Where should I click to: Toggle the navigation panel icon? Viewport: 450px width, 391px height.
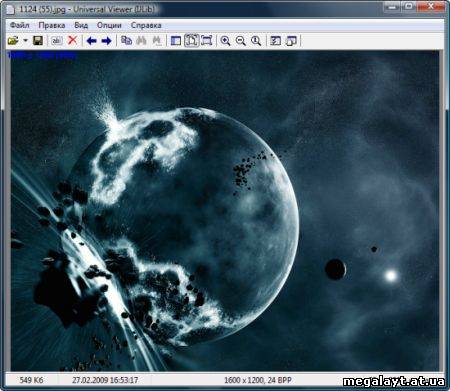(x=176, y=41)
